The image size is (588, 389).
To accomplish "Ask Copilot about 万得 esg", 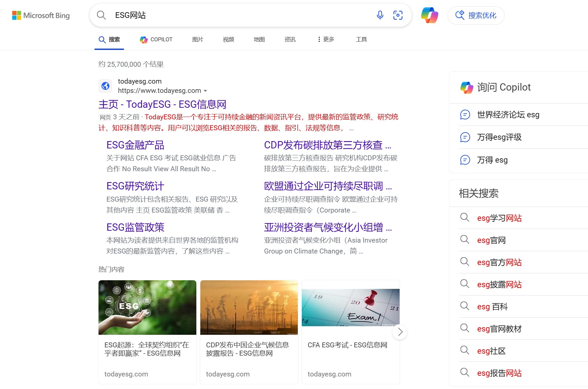I will click(492, 160).
